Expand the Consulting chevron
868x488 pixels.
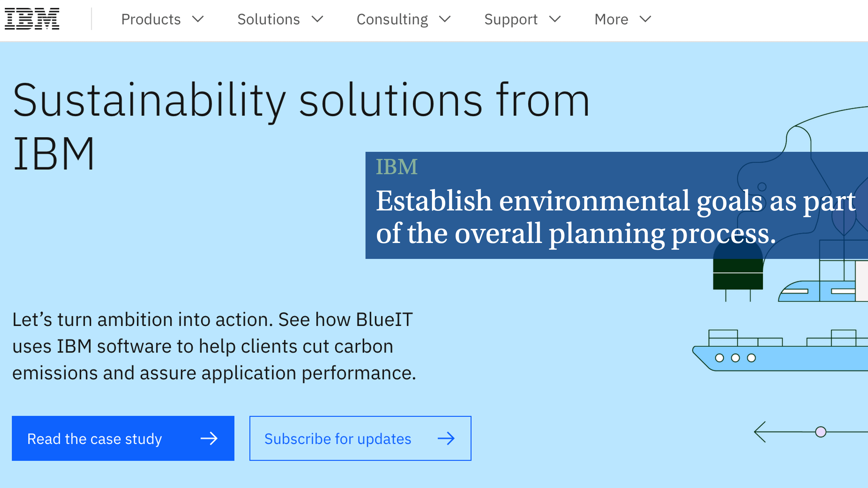(445, 19)
